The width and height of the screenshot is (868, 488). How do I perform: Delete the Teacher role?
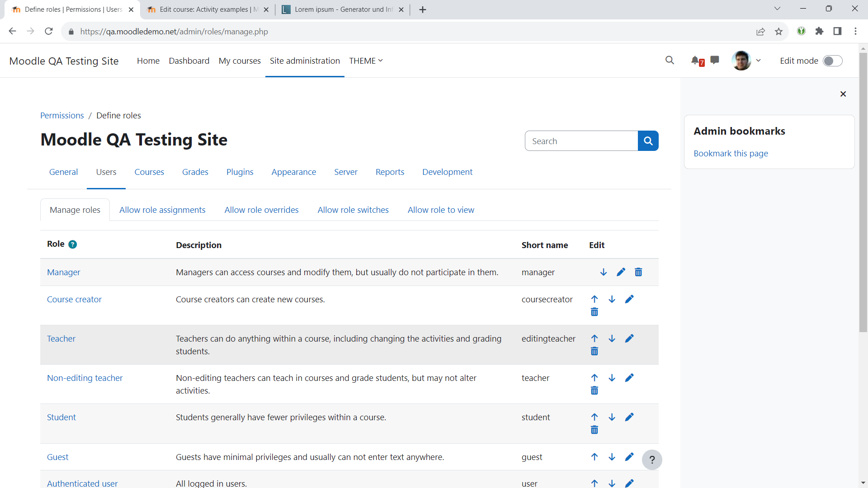pos(594,351)
